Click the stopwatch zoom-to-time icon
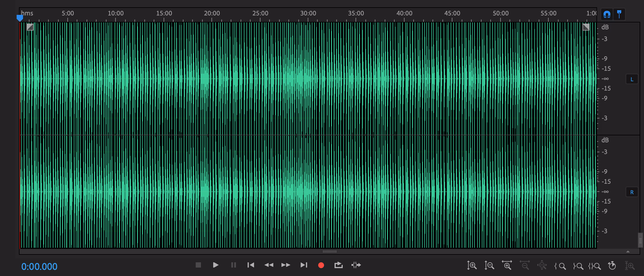Viewport: 644px width, 276px height. tap(612, 266)
